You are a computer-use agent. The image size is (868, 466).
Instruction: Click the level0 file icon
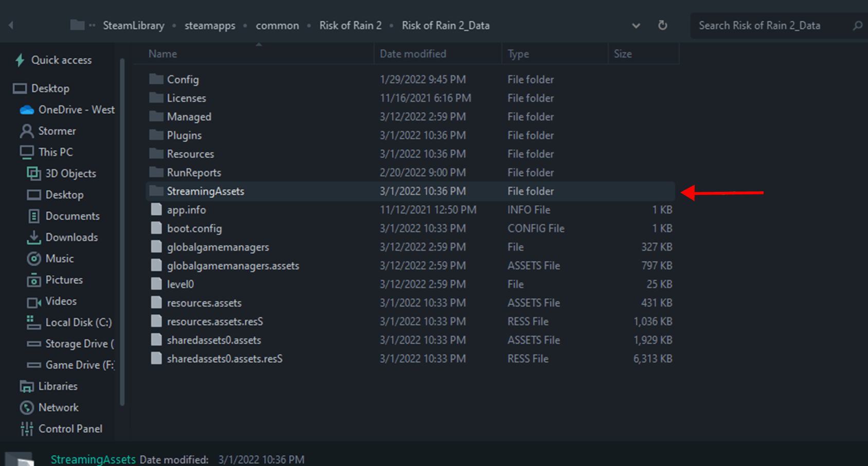pyautogui.click(x=156, y=284)
